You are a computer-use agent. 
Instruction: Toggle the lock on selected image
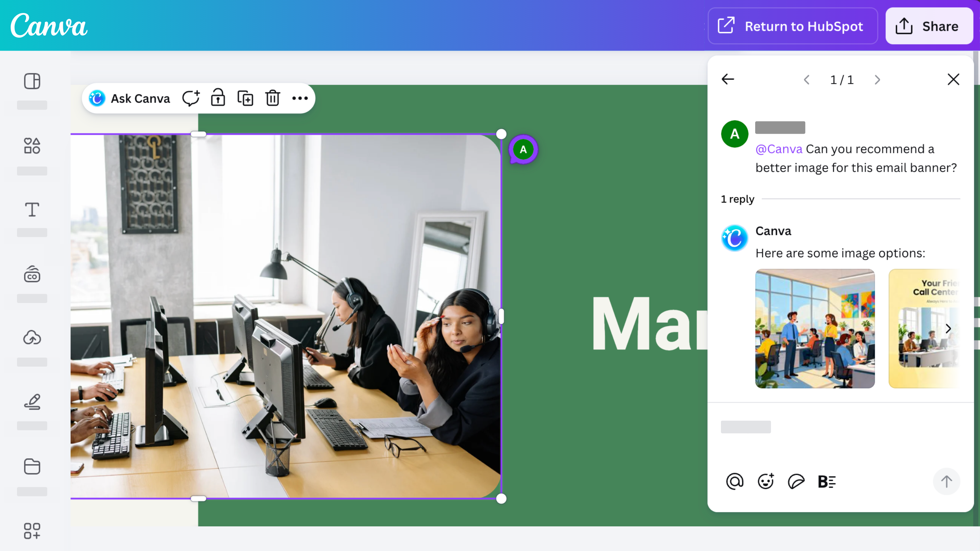point(218,98)
